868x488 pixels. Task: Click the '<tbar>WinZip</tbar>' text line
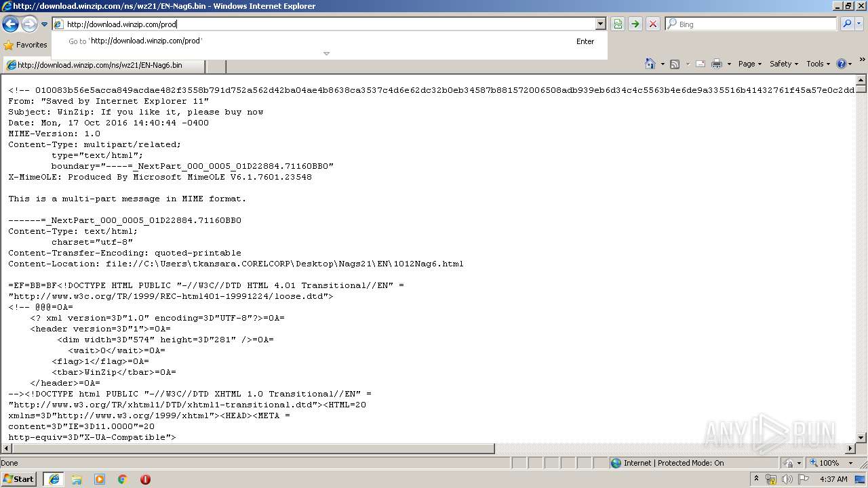[114, 372]
